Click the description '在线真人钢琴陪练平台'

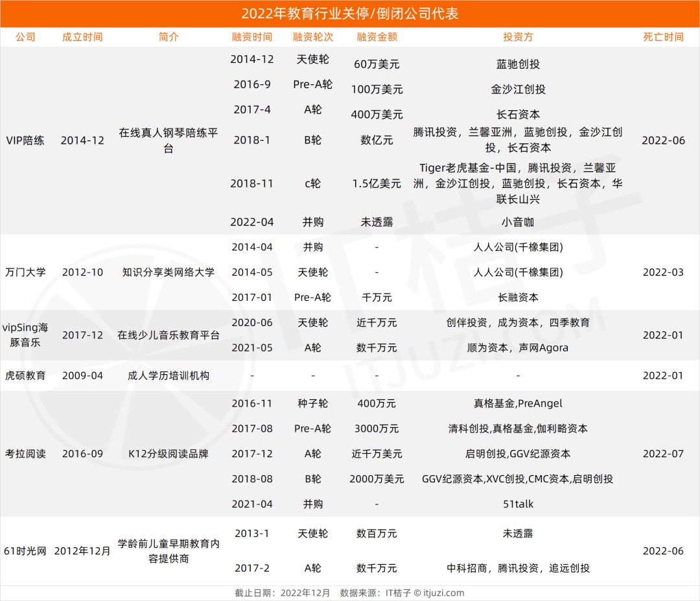(x=169, y=140)
